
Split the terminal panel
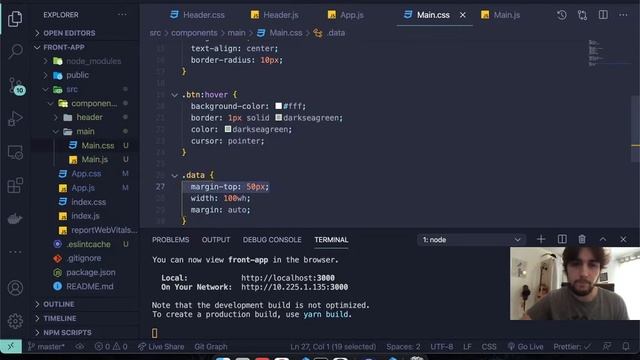click(562, 239)
